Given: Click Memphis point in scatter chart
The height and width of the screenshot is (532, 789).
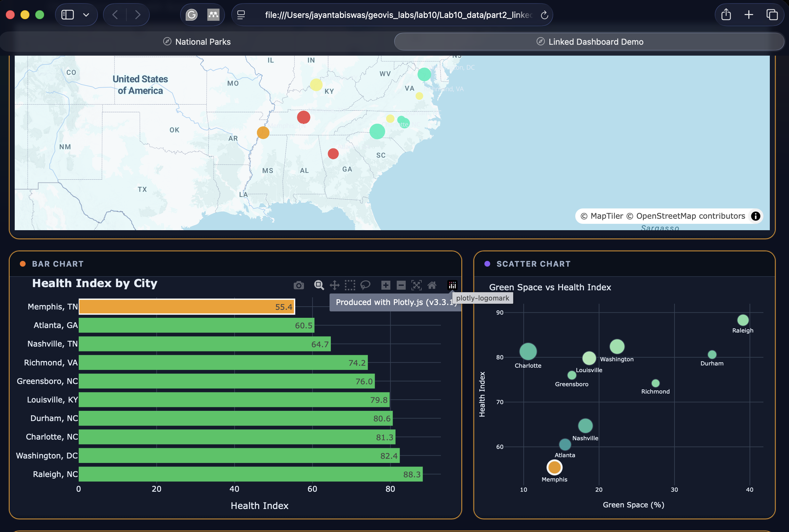Looking at the screenshot, I should coord(554,467).
